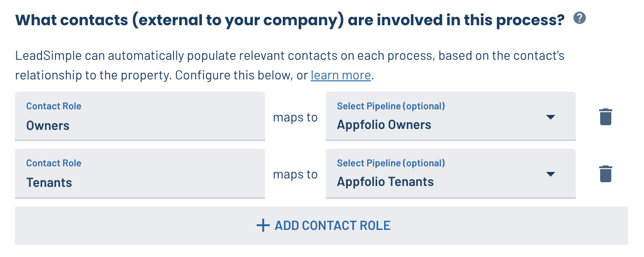Click the plus icon before Add Contact Role
Screen dimensions: 644x257
[263, 226]
